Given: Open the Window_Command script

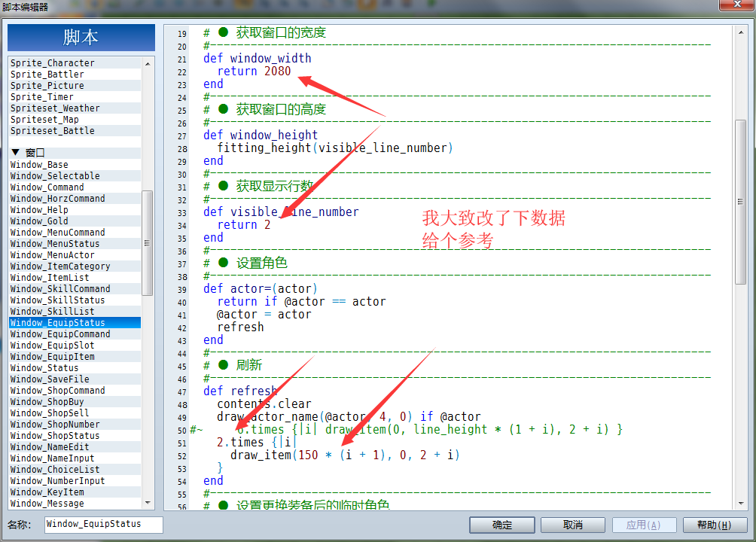Looking at the screenshot, I should tap(75, 187).
